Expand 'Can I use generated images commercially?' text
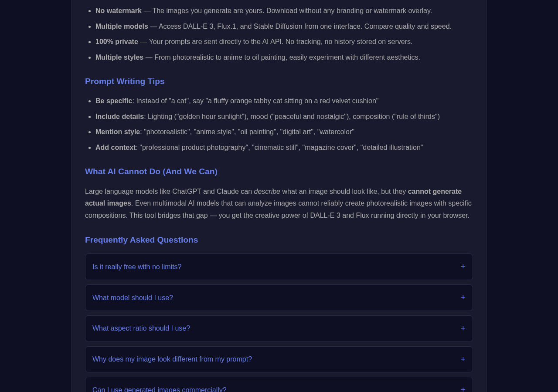Image resolution: width=558 pixels, height=392 pixels. [160, 389]
